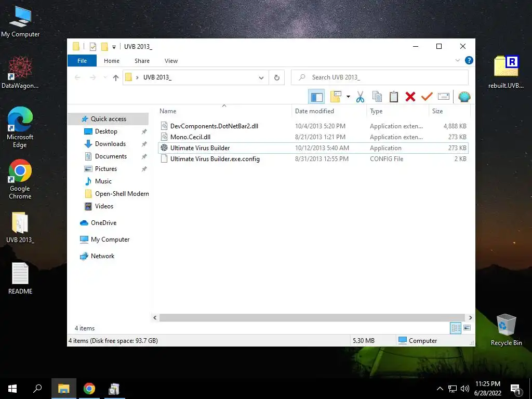Viewport: 532px width, 399px height.
Task: Sort by the Size column header
Action: click(x=449, y=111)
